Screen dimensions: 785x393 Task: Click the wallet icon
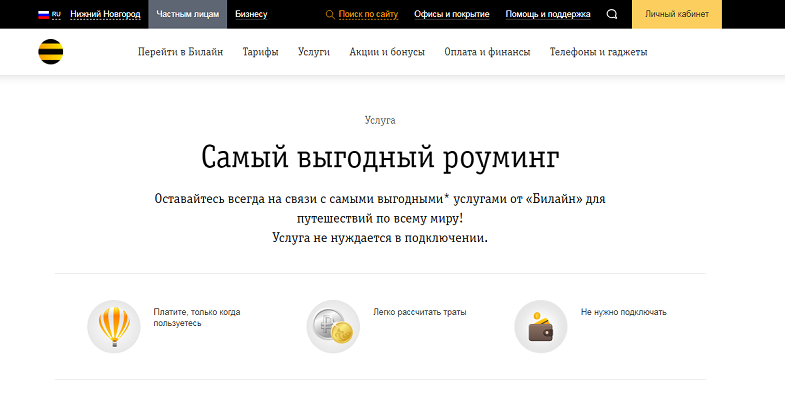click(541, 326)
